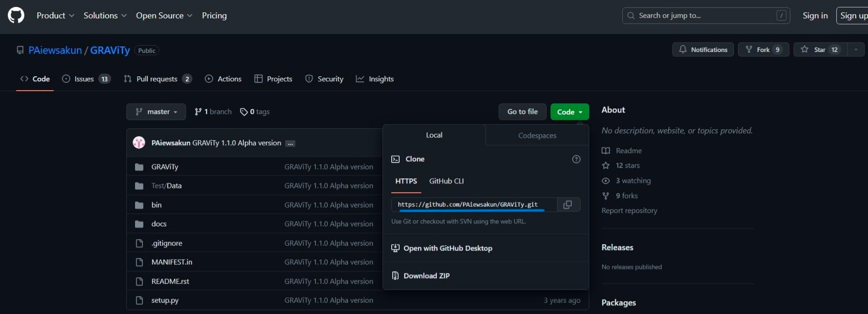Viewport: 868px width, 314px height.
Task: Click the tag icon next to 0 tags
Action: tap(244, 112)
